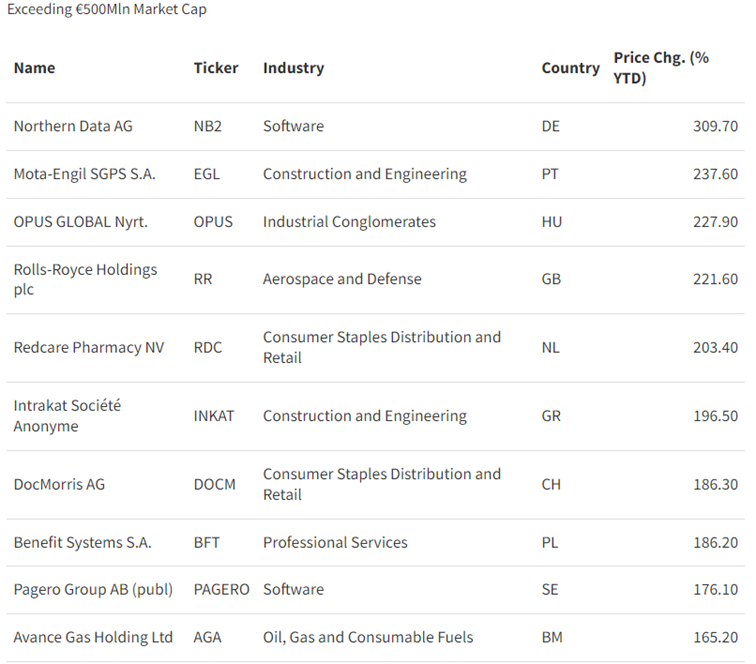Open the Northern Data AG company name
756x664 pixels.
pos(73,126)
